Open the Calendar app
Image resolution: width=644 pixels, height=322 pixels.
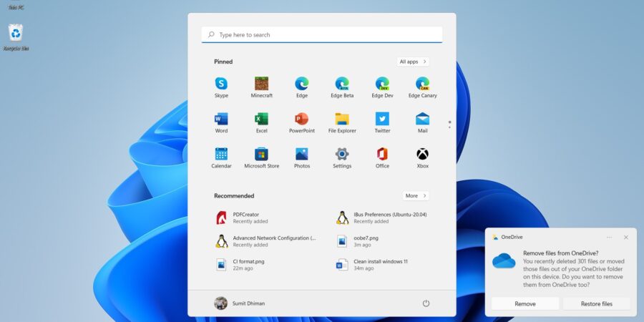pyautogui.click(x=221, y=158)
